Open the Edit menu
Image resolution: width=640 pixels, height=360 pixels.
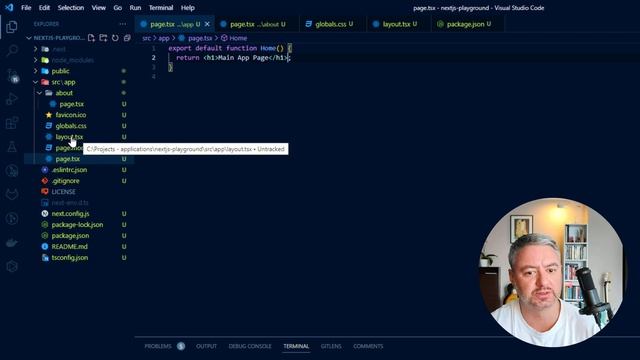[x=44, y=8]
